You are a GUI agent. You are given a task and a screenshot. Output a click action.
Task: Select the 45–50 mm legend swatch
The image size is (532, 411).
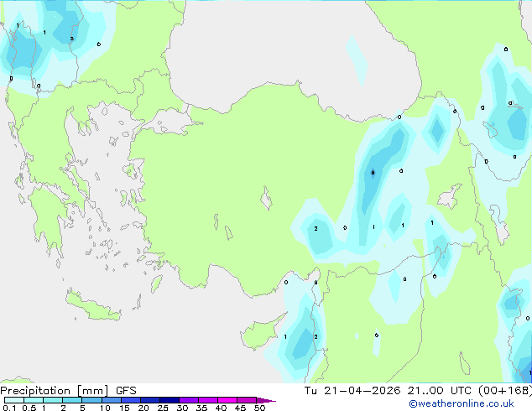pos(247,400)
